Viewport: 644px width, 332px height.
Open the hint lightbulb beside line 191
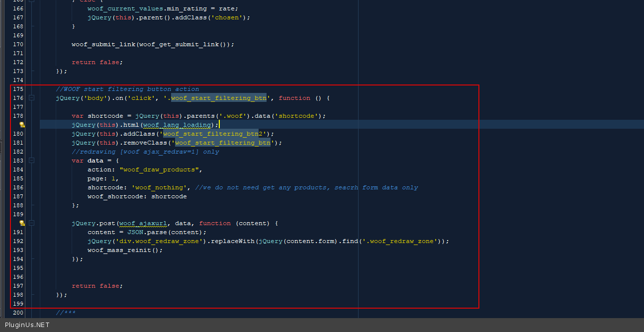click(22, 224)
